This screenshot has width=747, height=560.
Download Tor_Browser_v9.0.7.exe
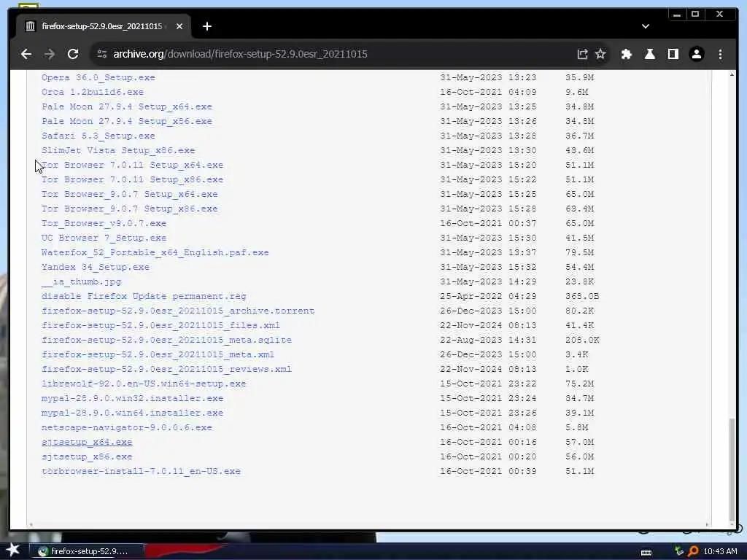coord(104,223)
